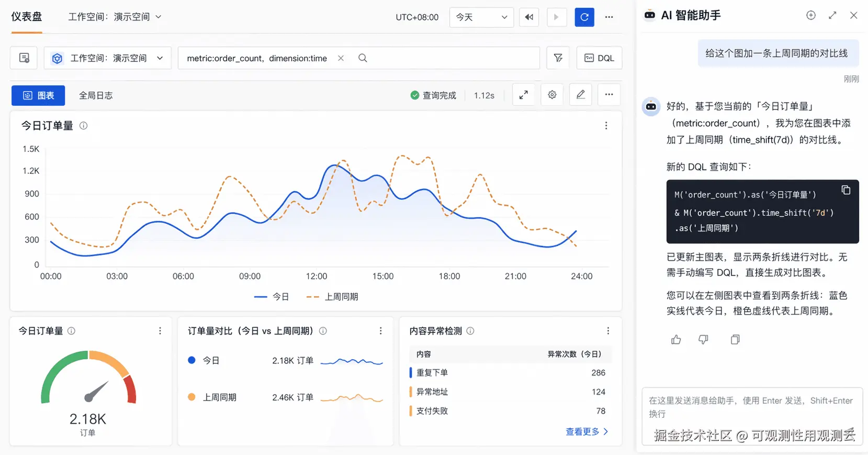Viewport: 868px width, 455px height.
Task: Switch to the 全局日志 tab
Action: [96, 95]
